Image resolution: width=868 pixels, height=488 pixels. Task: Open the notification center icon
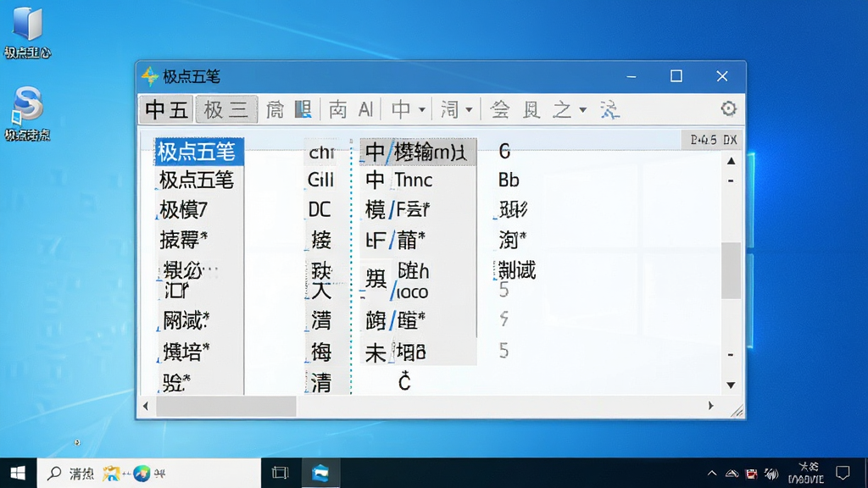coord(843,473)
